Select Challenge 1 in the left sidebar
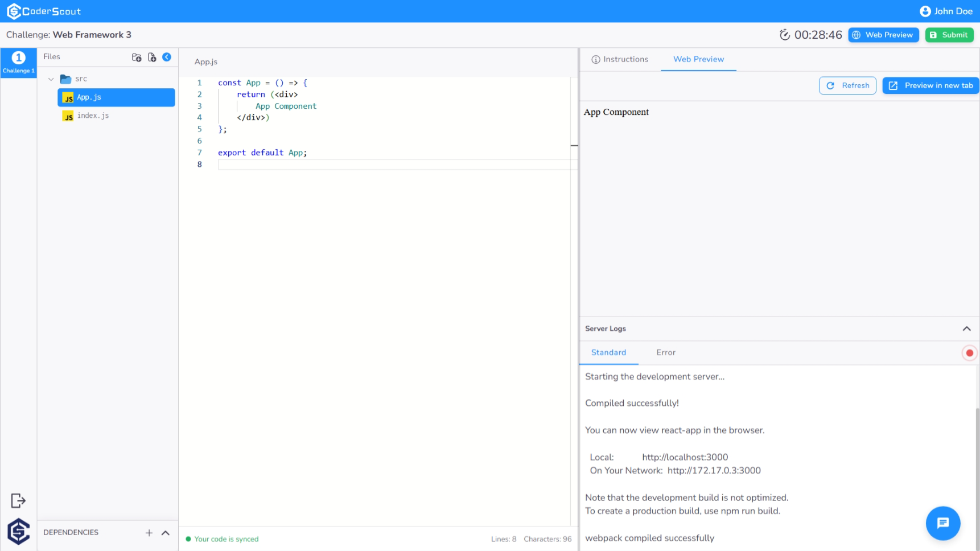 point(18,63)
